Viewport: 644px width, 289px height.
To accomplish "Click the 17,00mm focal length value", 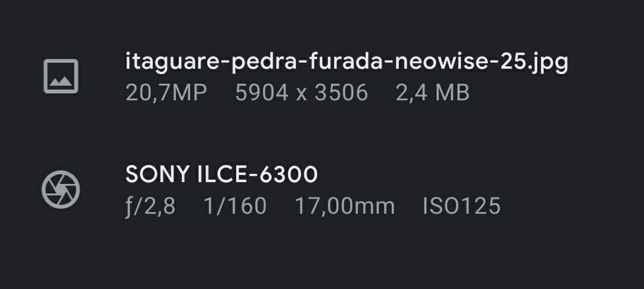I will 345,206.
